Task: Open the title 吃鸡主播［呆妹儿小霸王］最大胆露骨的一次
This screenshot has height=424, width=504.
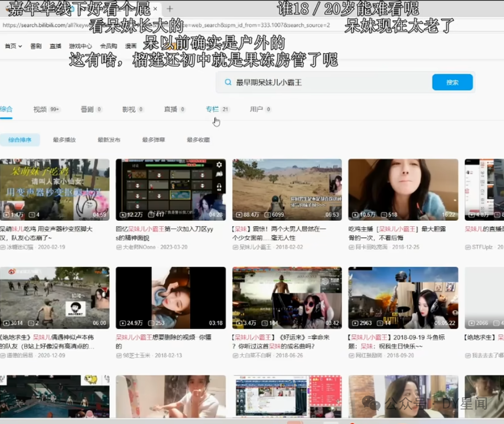Action: tap(397, 234)
